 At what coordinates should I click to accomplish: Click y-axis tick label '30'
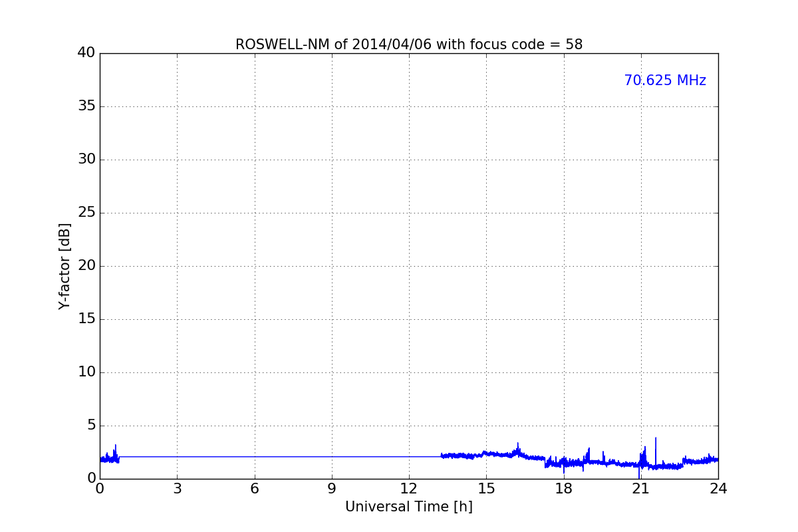click(86, 160)
